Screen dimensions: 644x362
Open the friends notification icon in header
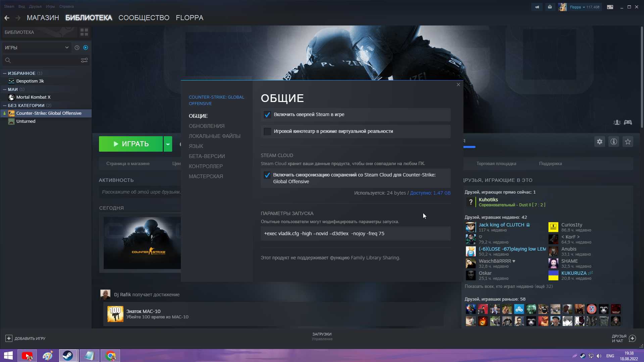click(x=550, y=7)
